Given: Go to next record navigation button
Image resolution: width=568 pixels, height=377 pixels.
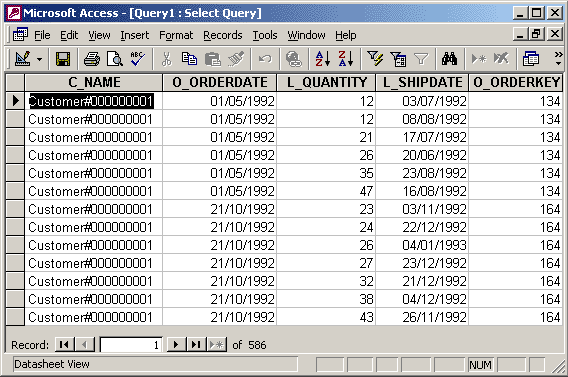Looking at the screenshot, I should 176,344.
